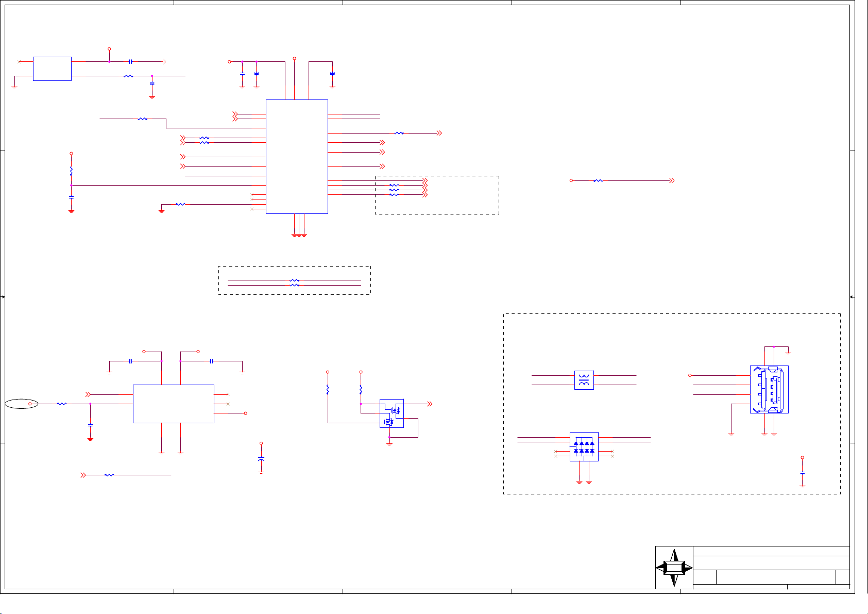Select the small IC block at top-left
The width and height of the screenshot is (868, 614).
point(52,69)
